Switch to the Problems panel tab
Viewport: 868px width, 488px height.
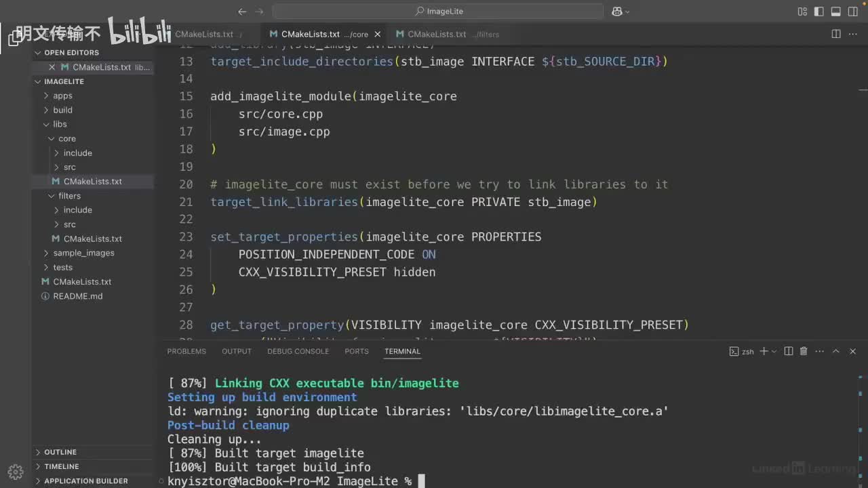click(x=186, y=351)
